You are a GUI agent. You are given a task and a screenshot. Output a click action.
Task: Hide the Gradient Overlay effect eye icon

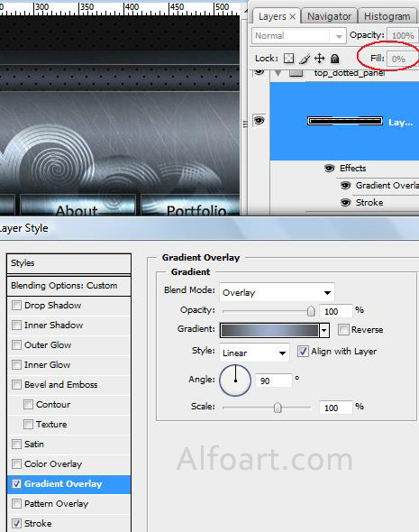pyautogui.click(x=345, y=185)
